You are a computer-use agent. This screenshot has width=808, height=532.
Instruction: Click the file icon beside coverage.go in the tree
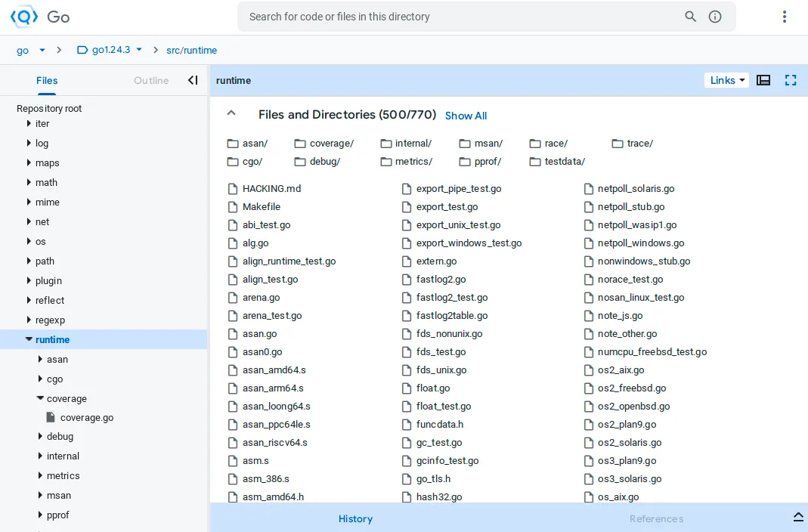click(51, 417)
